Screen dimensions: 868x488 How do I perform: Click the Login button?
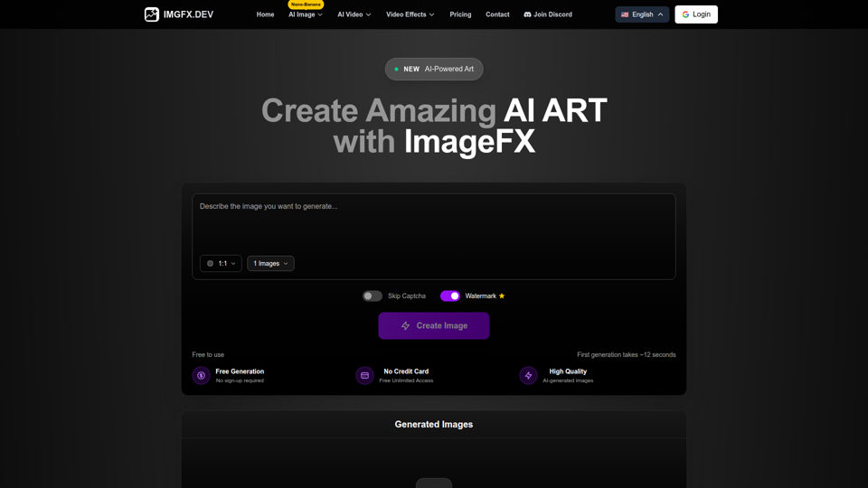coord(696,14)
